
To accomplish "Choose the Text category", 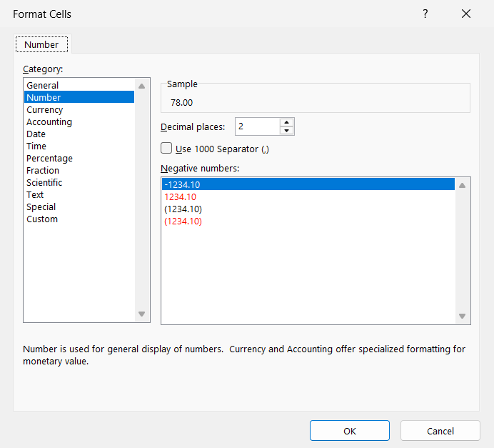I will click(x=79, y=194).
